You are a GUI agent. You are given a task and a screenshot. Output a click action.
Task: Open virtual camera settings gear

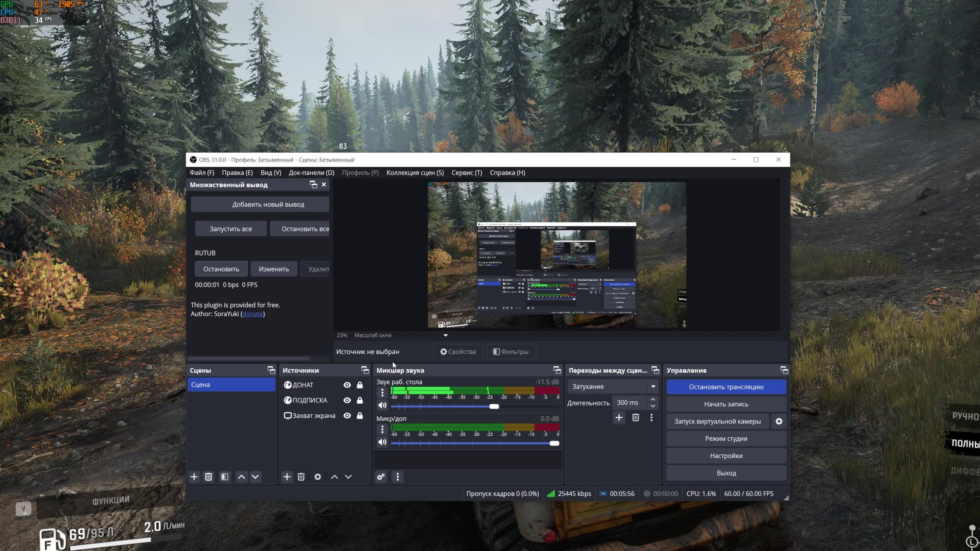point(779,421)
